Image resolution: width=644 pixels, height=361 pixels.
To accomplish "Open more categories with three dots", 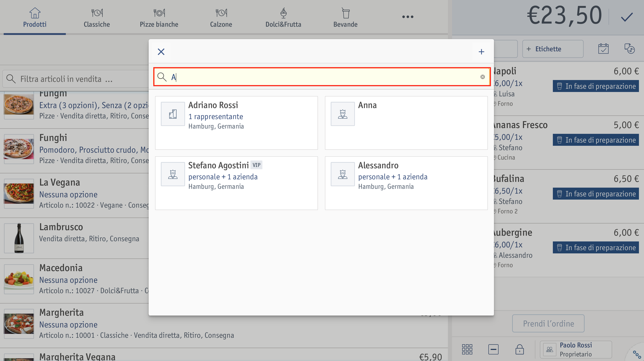I will [407, 17].
